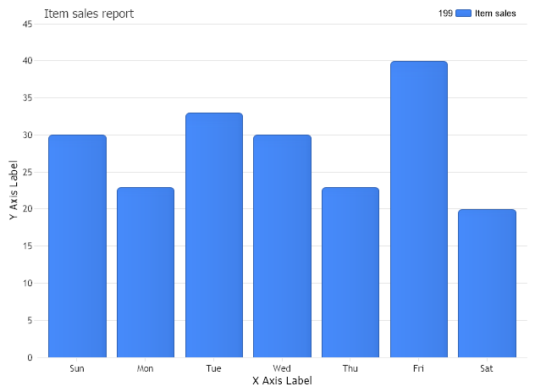
Task: Click the 45 value on Y axis
Action: 27,24
